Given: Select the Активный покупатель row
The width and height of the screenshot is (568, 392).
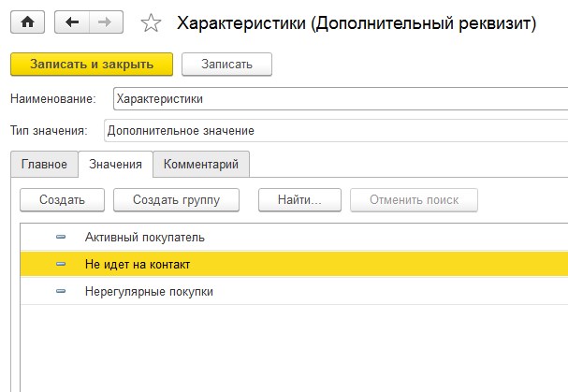Looking at the screenshot, I should (294, 237).
